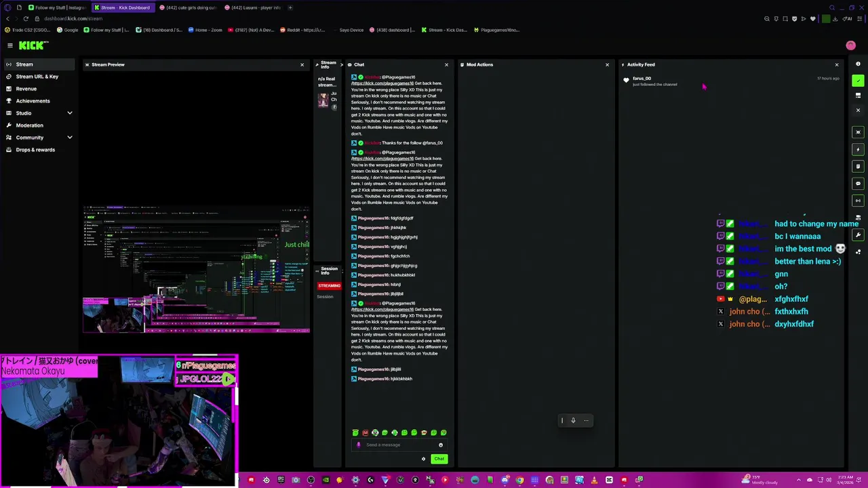Viewport: 868px width, 488px height.
Task: Click the purple icon in message field
Action: pyautogui.click(x=359, y=445)
